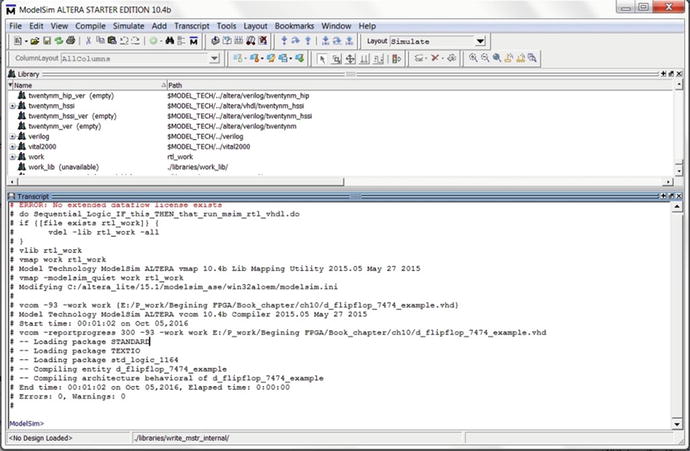Close the Transcript pane

(679, 196)
